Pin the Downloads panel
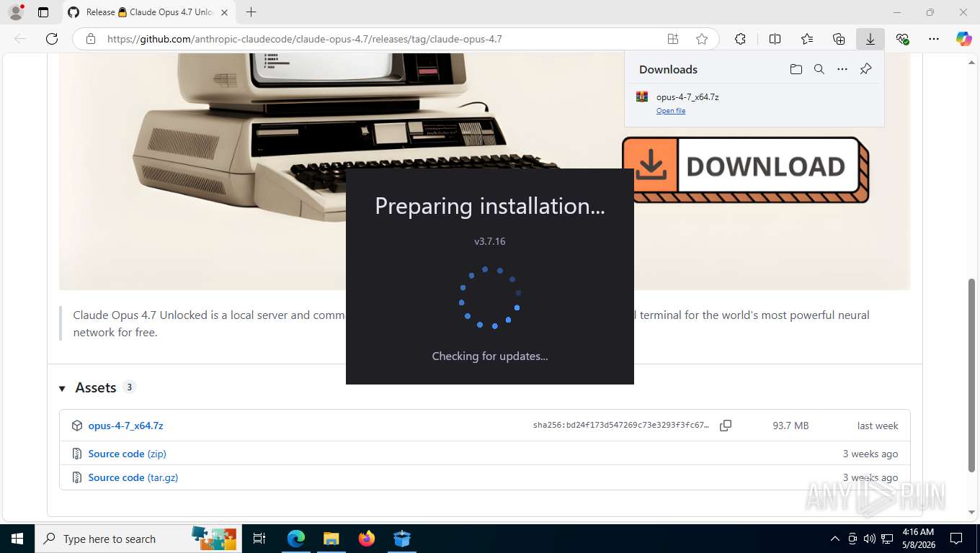 coord(865,69)
